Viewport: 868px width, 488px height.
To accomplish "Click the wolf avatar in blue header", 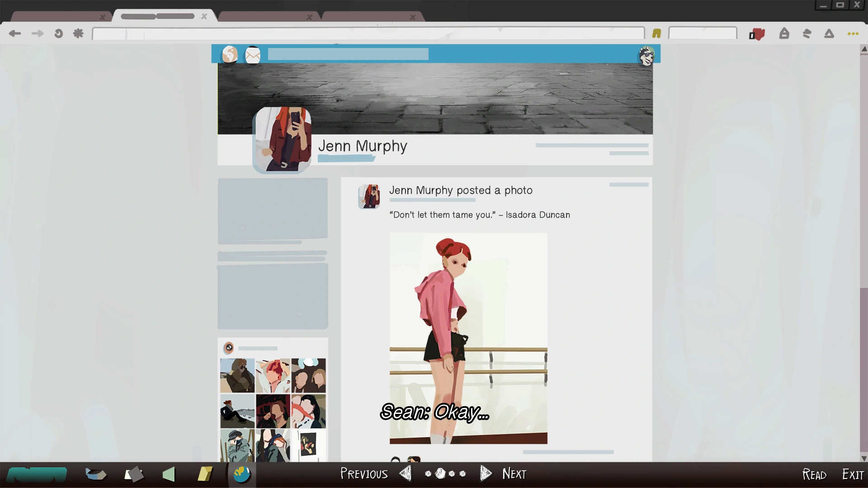I will point(646,56).
